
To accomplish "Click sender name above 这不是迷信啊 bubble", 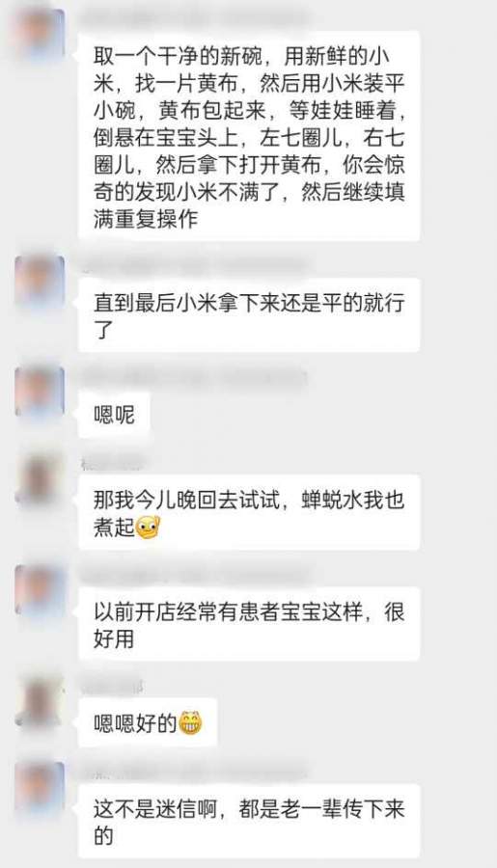I will (193, 771).
